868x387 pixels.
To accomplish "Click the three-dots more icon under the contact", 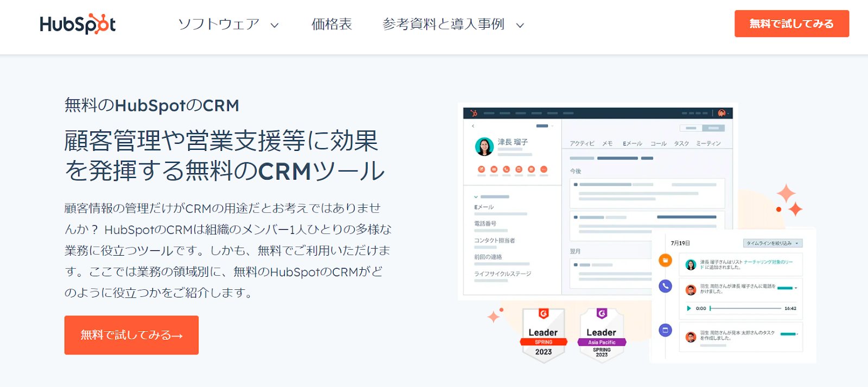I will click(544, 169).
